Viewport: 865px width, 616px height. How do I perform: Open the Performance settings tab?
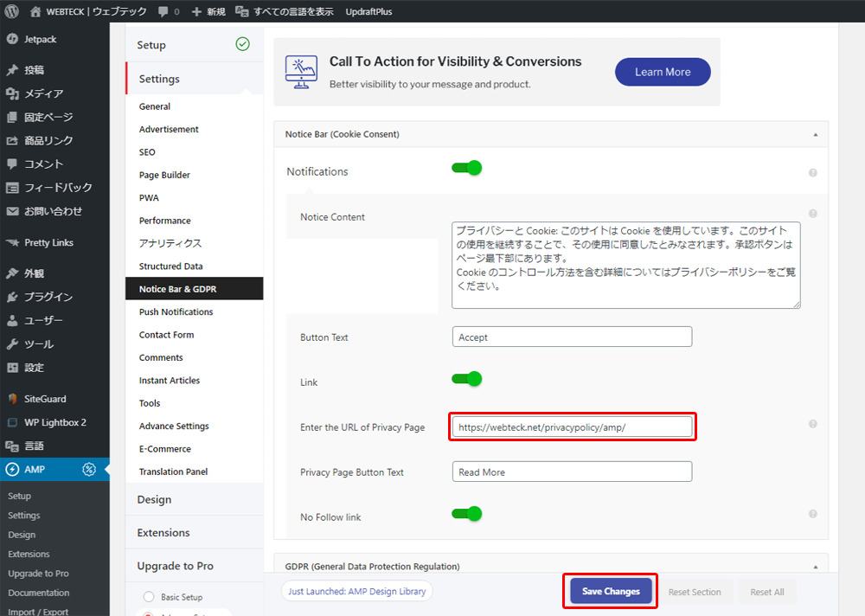point(165,221)
